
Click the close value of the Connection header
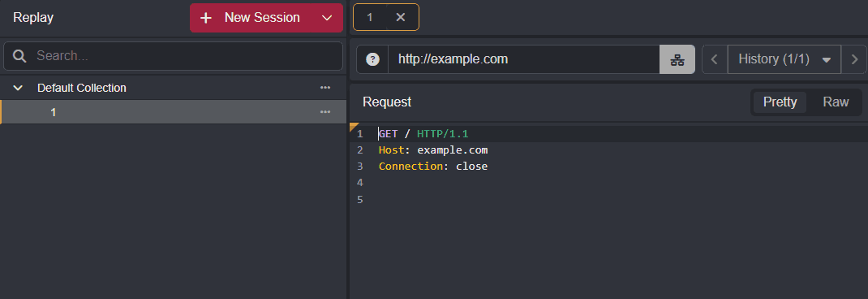471,166
